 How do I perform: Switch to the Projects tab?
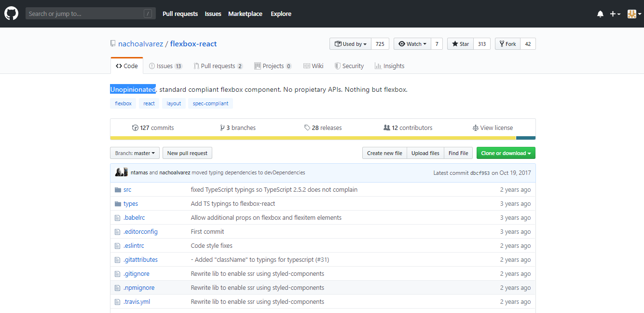click(273, 66)
